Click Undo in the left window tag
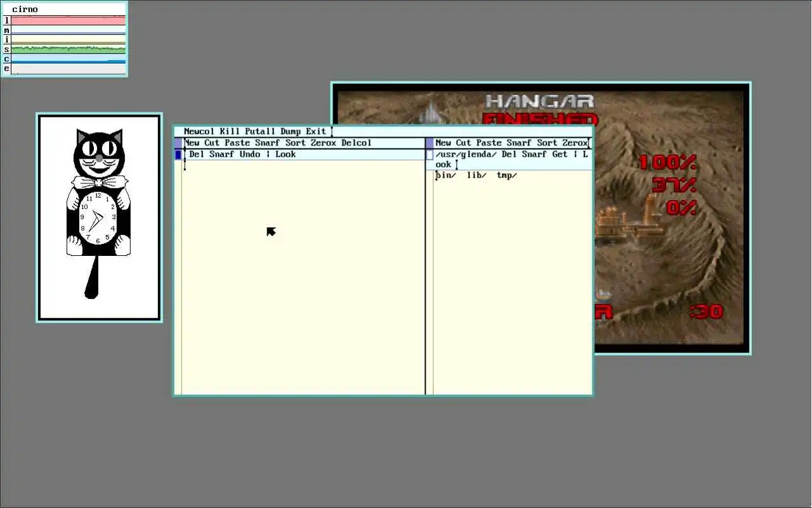The width and height of the screenshot is (812, 508). point(250,154)
